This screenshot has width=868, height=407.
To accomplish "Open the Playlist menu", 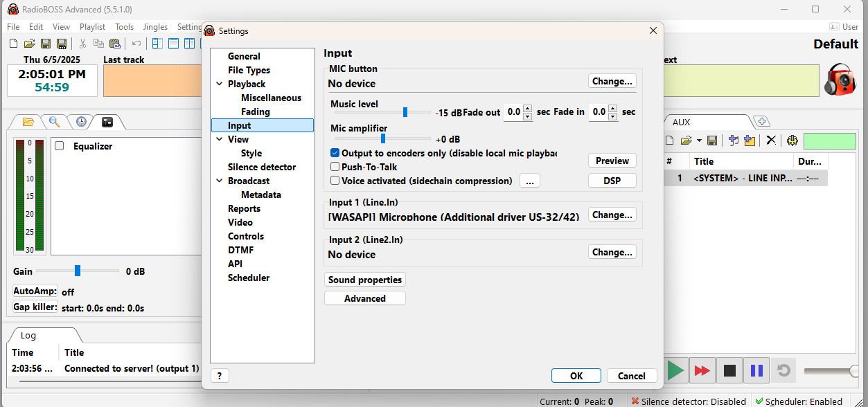I will tap(92, 27).
